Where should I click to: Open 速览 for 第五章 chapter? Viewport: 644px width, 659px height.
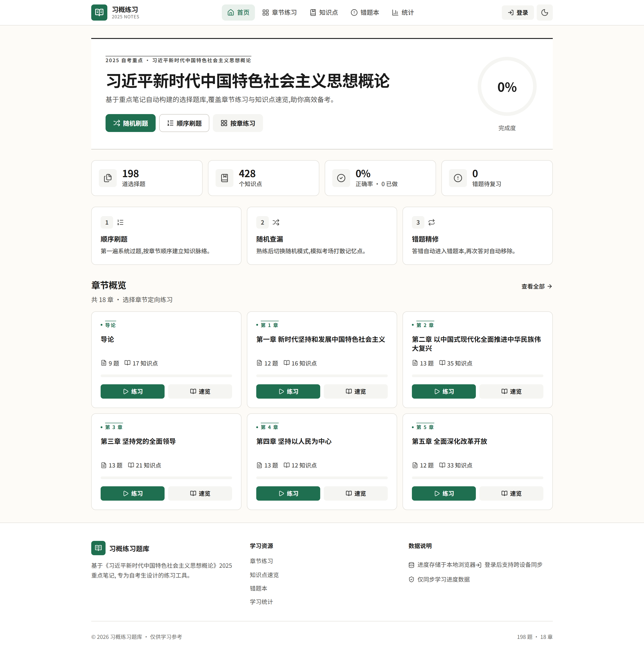(x=511, y=493)
